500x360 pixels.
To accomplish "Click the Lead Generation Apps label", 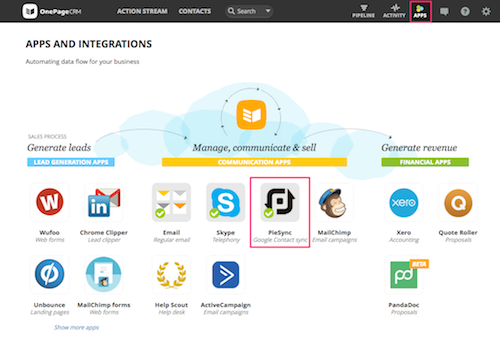I will pyautogui.click(x=71, y=162).
